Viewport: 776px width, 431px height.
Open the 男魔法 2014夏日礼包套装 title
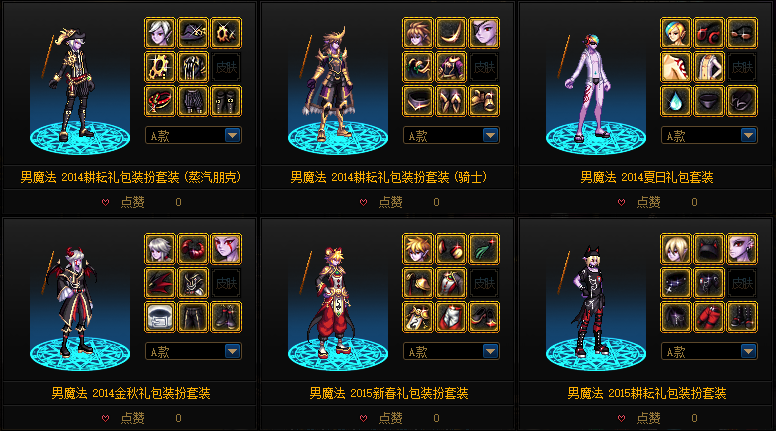coord(646,177)
